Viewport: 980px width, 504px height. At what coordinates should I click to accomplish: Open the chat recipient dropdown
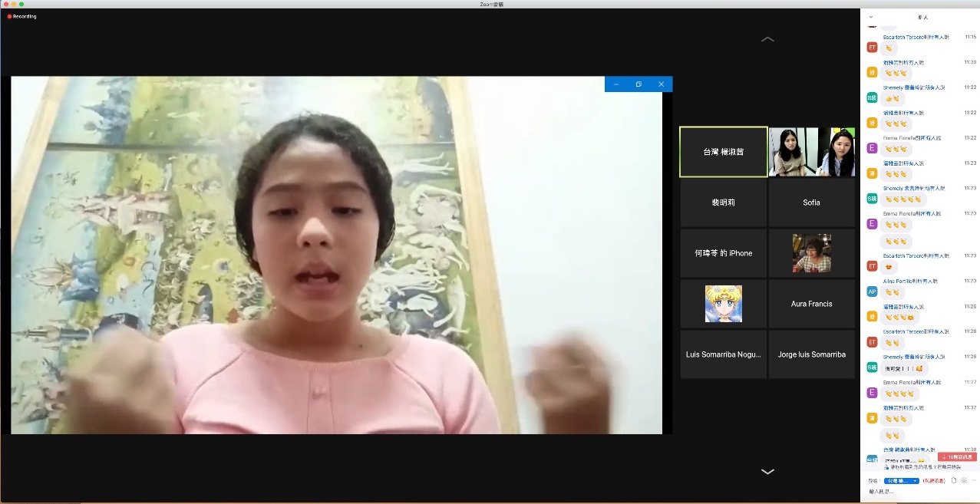pos(902,480)
